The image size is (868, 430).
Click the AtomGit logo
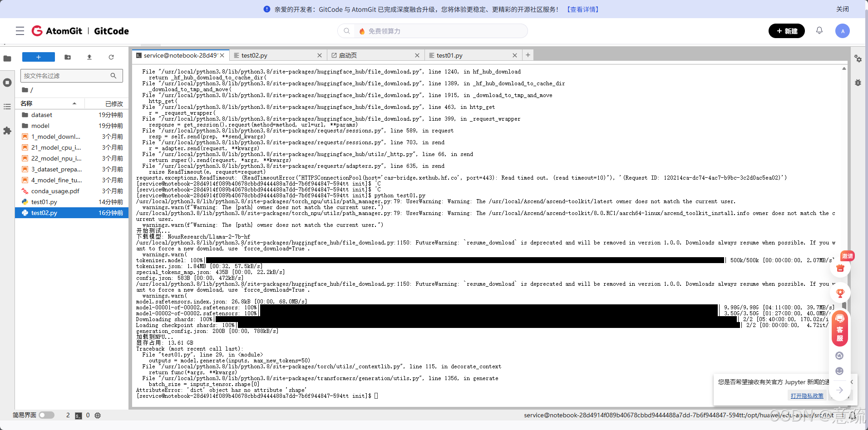pos(57,31)
